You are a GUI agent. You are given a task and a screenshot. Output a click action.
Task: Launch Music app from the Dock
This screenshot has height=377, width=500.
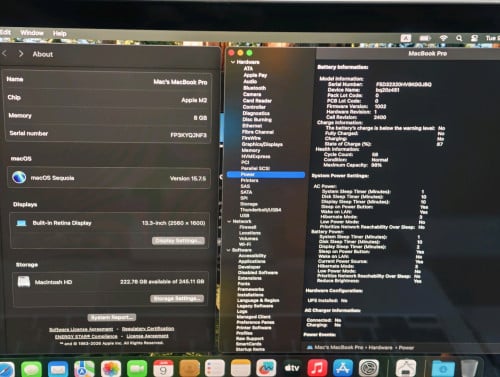click(x=317, y=368)
